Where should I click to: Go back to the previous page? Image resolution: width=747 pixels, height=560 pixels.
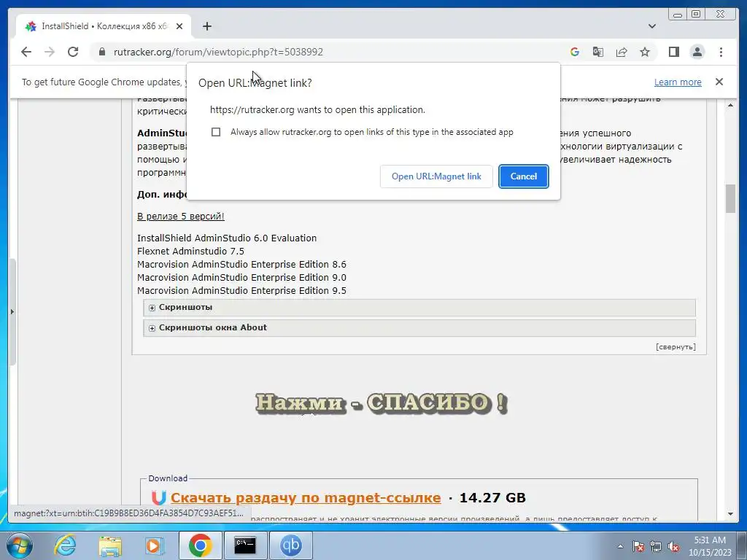pos(26,52)
